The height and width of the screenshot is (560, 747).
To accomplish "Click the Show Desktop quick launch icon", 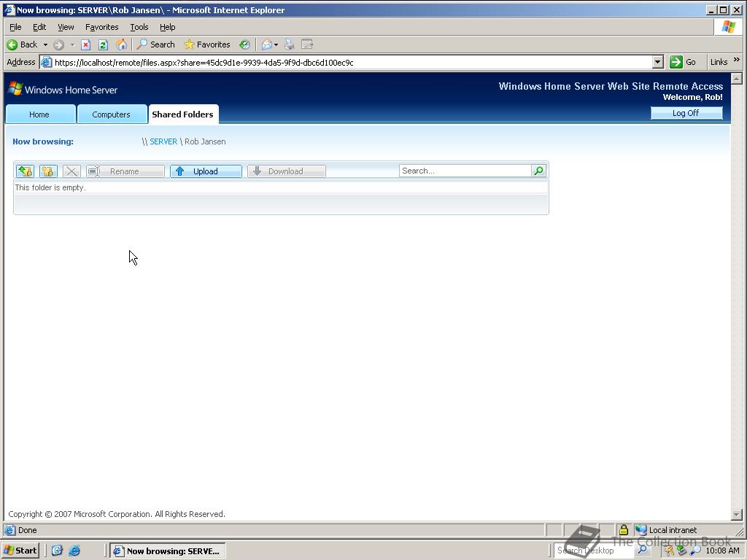I will (57, 551).
